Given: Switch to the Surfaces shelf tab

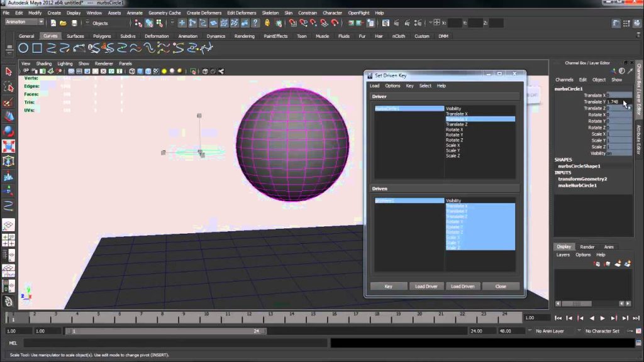Looking at the screenshot, I should point(75,36).
